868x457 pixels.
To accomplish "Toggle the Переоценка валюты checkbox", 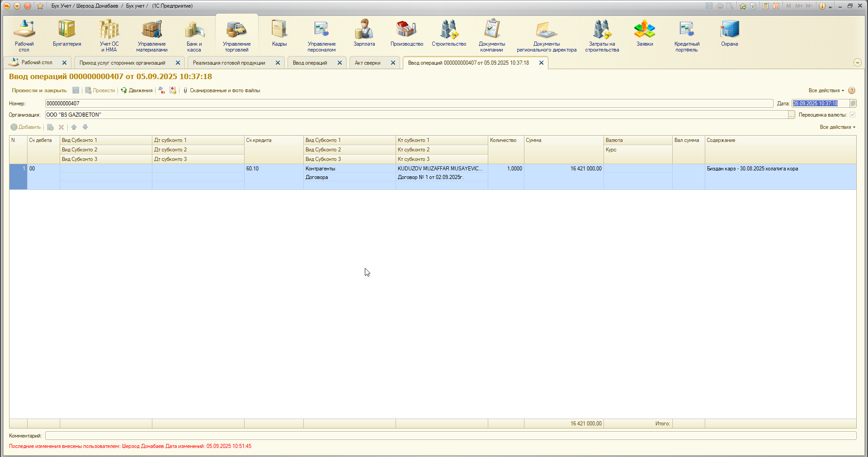I will tap(852, 115).
